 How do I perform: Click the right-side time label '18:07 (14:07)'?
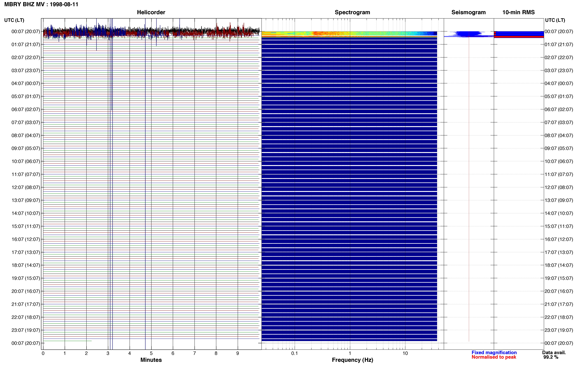coord(559,265)
